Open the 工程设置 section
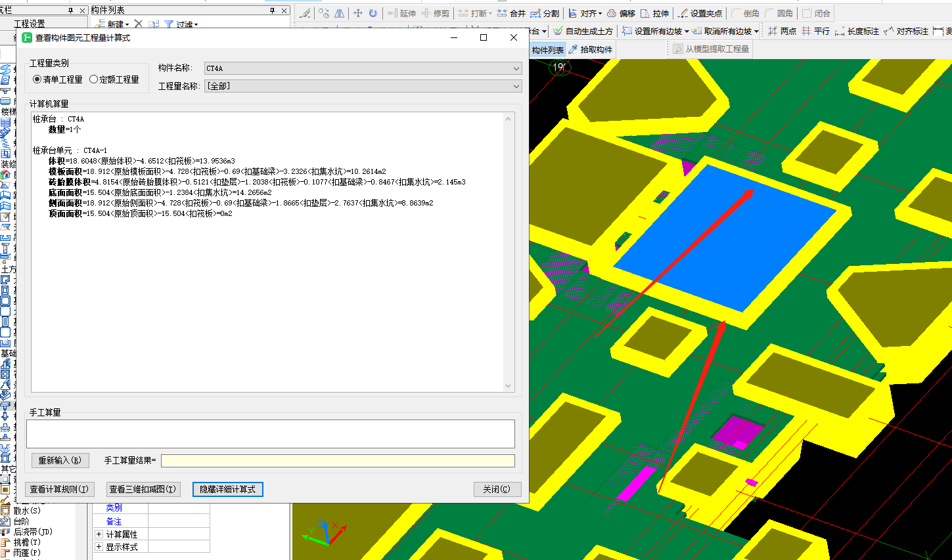This screenshot has height=560, width=952. click(30, 24)
